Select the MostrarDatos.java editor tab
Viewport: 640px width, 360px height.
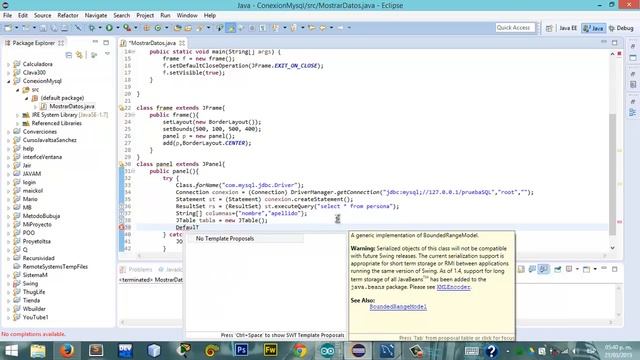[152, 43]
